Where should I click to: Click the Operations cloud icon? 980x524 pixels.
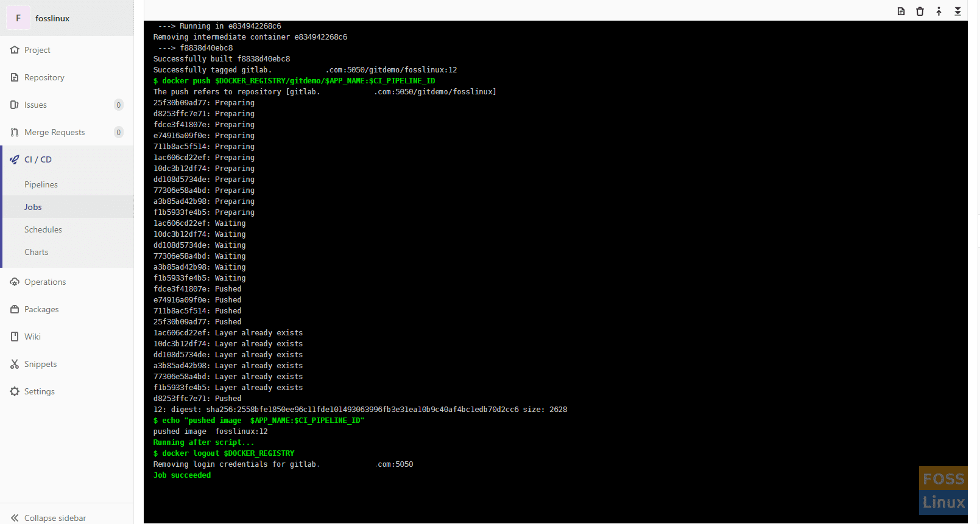(15, 282)
